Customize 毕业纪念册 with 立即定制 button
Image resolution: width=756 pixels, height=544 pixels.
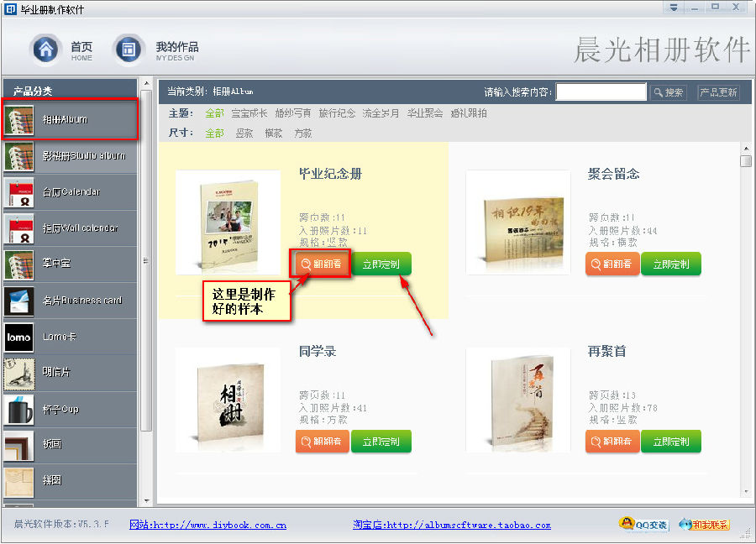[381, 264]
